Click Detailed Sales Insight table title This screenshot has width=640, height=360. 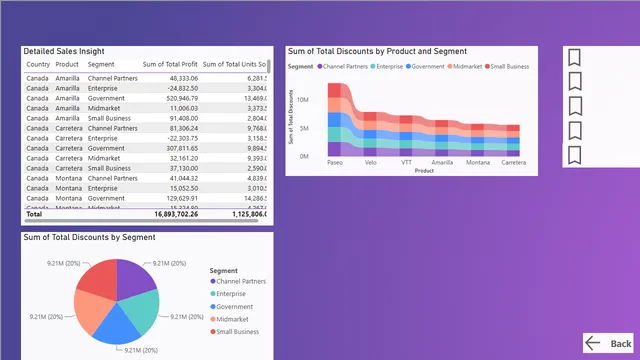tap(64, 51)
